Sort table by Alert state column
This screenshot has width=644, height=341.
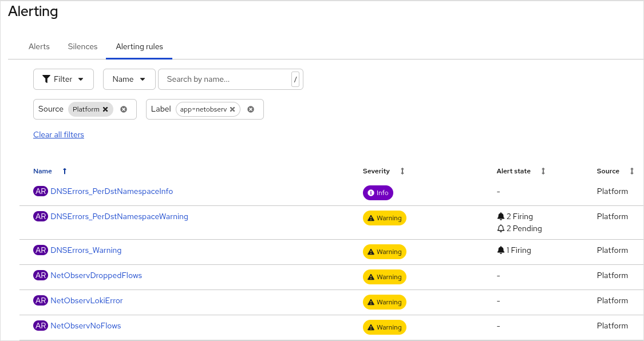(x=543, y=171)
